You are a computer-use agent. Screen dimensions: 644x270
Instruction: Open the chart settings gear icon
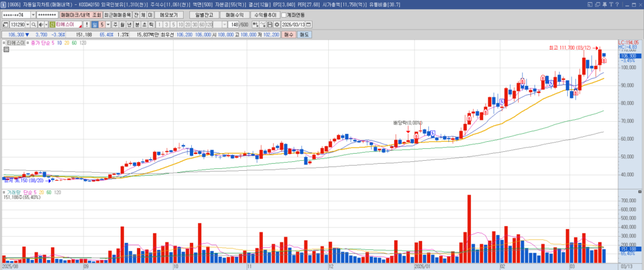coord(276,24)
